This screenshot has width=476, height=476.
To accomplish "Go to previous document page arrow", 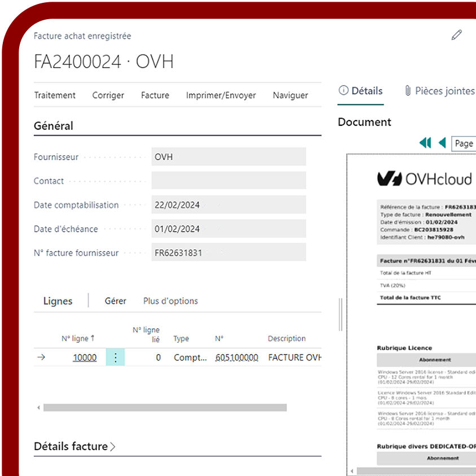I will (x=442, y=143).
